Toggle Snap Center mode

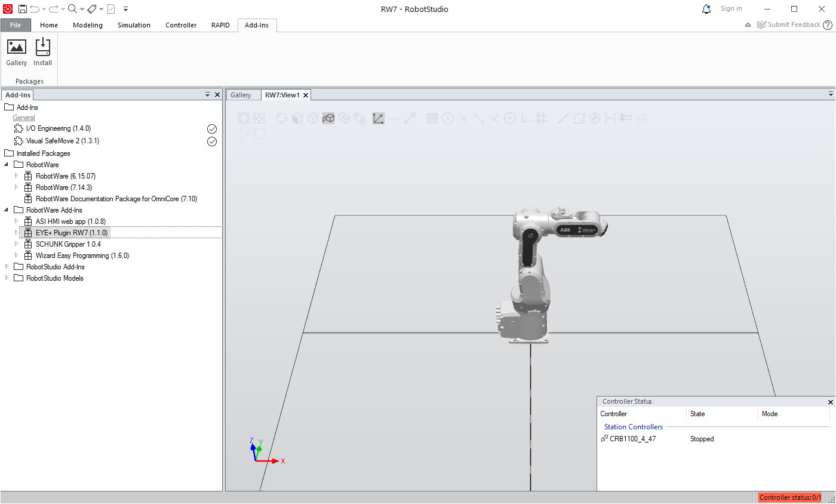point(448,118)
